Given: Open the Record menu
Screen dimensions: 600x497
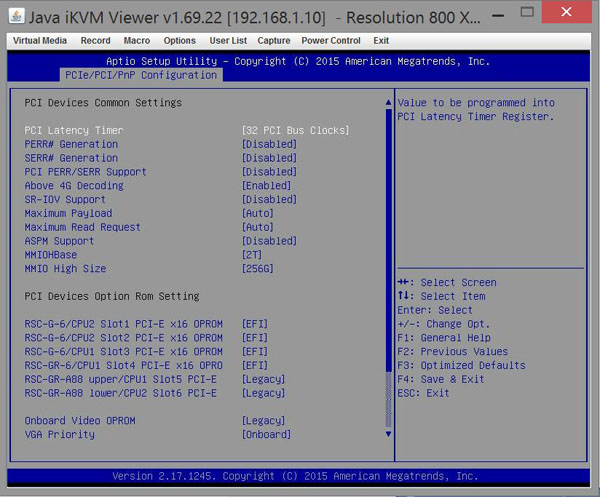Looking at the screenshot, I should pyautogui.click(x=96, y=41).
